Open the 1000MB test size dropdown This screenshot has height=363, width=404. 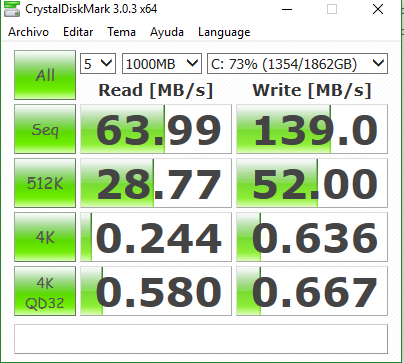tap(162, 63)
